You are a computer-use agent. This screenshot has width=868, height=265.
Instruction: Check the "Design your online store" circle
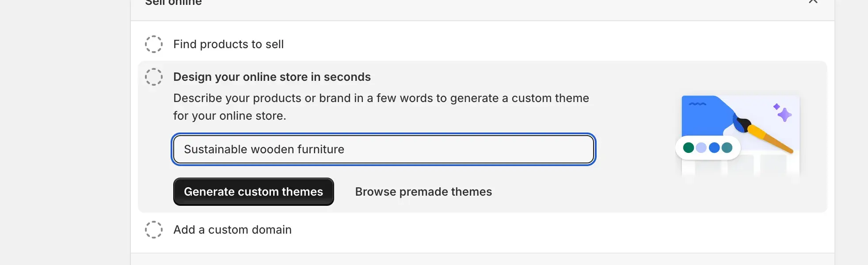click(154, 77)
